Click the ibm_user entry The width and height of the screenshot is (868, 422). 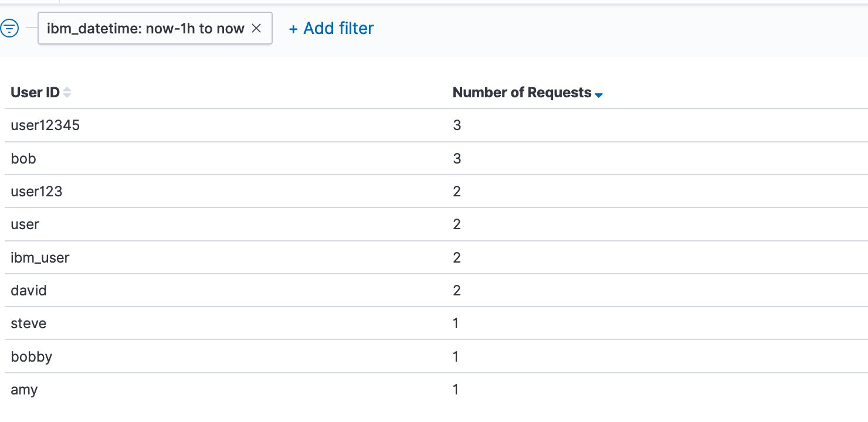pyautogui.click(x=40, y=257)
